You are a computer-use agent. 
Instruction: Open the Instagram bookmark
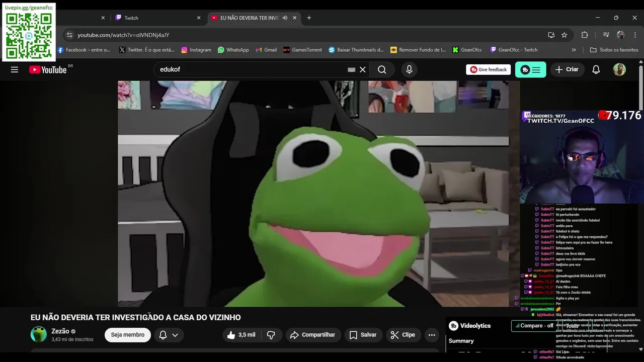click(x=196, y=50)
